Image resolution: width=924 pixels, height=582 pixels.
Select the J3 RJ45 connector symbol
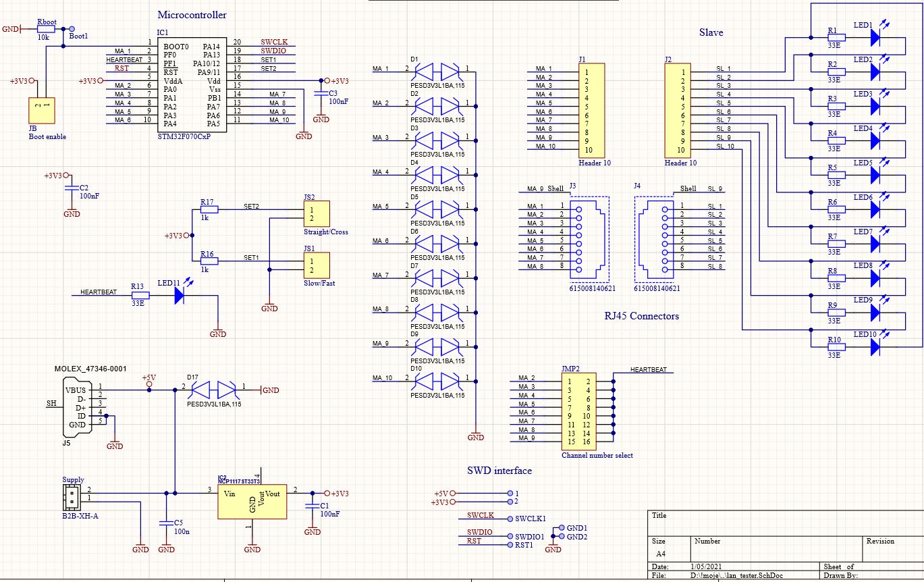[589, 239]
